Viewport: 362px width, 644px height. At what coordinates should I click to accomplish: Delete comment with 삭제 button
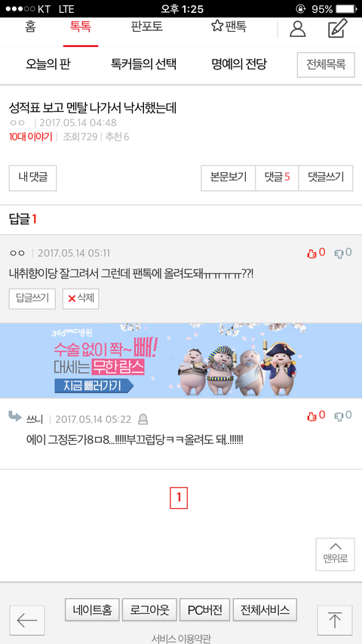[81, 298]
